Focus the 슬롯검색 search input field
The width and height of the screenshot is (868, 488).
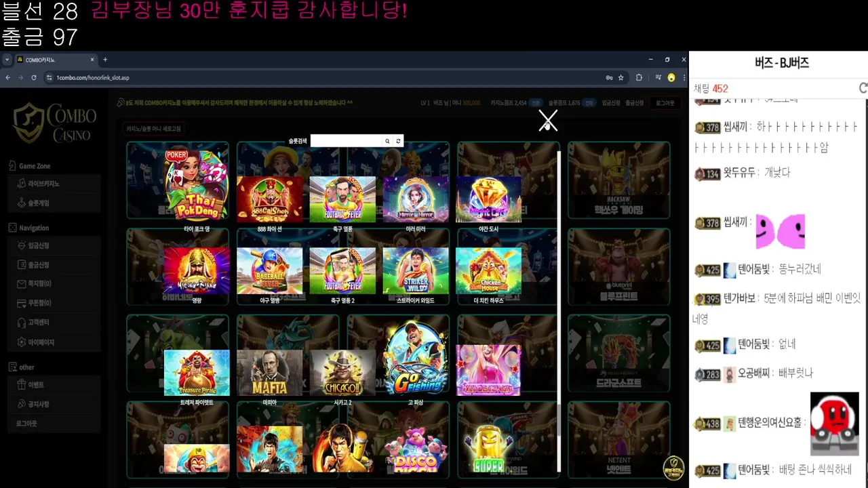click(347, 141)
